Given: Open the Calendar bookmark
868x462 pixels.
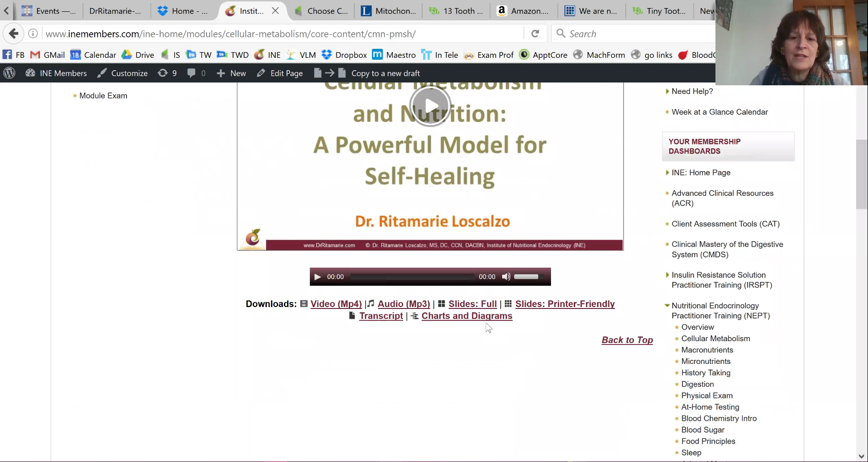Looking at the screenshot, I should pyautogui.click(x=93, y=55).
